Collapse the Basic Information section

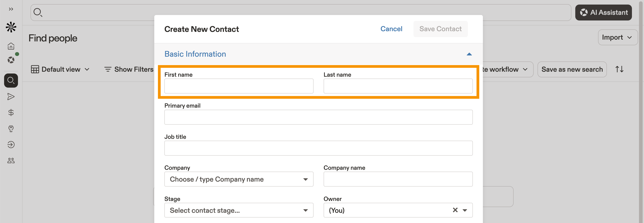point(469,54)
